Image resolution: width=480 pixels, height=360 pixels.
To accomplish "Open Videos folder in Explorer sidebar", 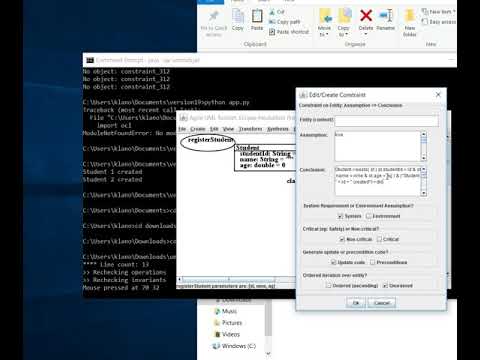I will (231, 334).
